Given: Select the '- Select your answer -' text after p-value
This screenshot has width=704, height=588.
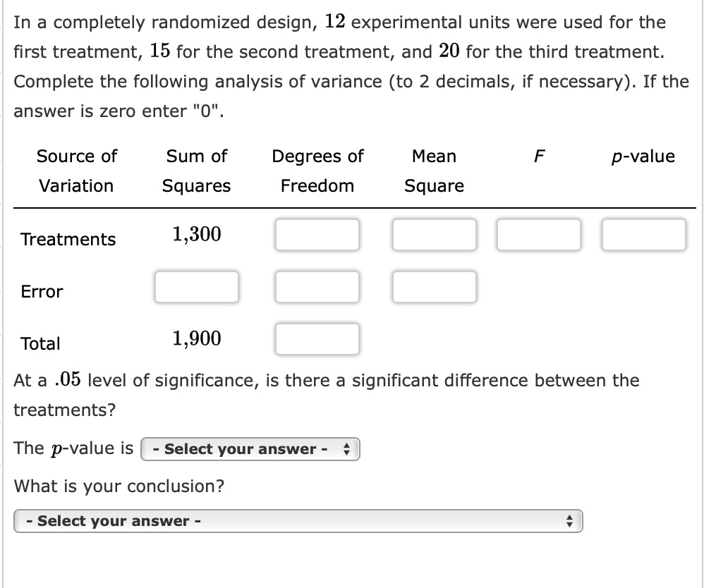Looking at the screenshot, I should click(235, 448).
